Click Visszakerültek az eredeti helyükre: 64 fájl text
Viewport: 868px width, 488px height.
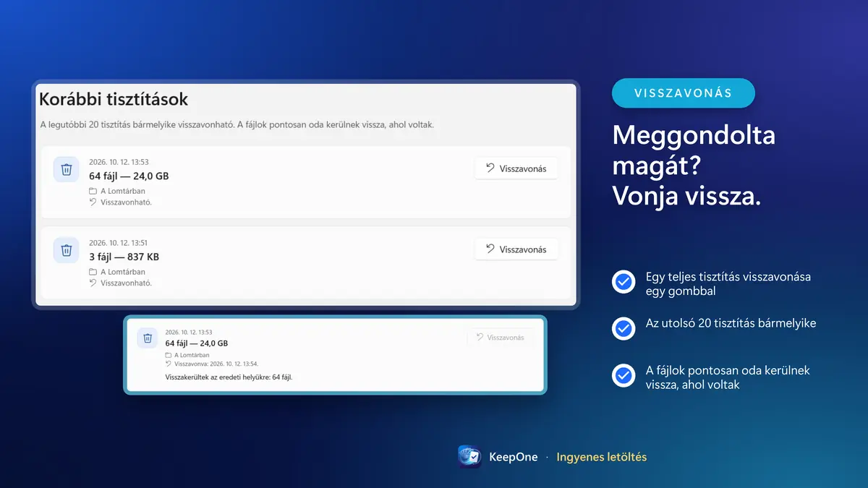(x=229, y=377)
